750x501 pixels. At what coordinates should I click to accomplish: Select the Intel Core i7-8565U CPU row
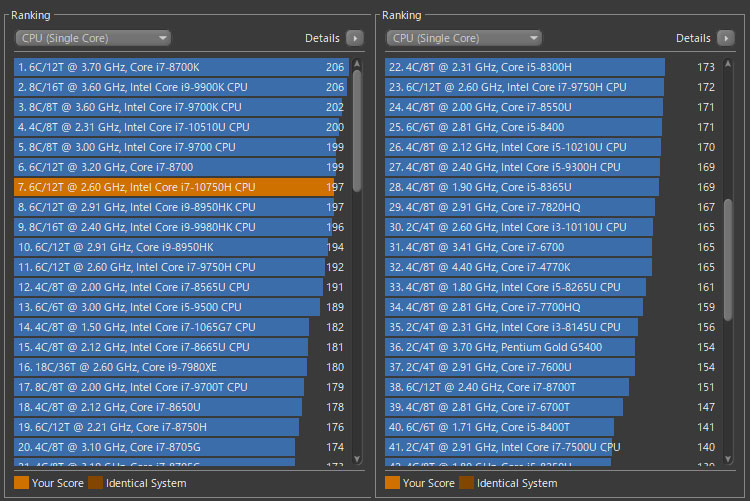tap(181, 287)
